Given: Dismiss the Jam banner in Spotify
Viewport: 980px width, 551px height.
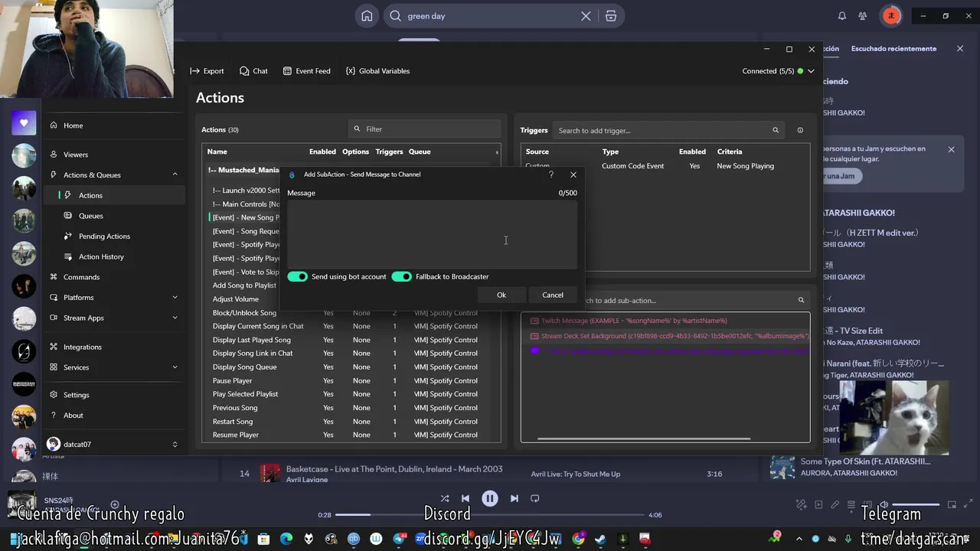Looking at the screenshot, I should tap(952, 149).
